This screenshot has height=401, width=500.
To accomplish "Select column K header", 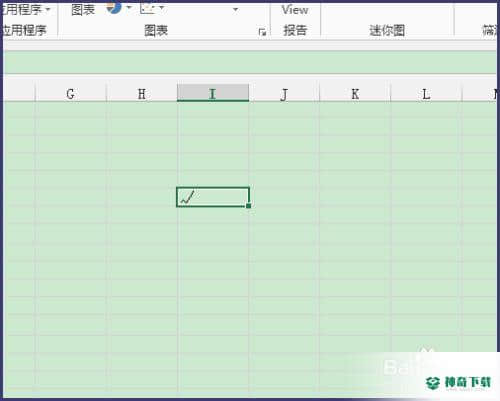I will pos(355,94).
